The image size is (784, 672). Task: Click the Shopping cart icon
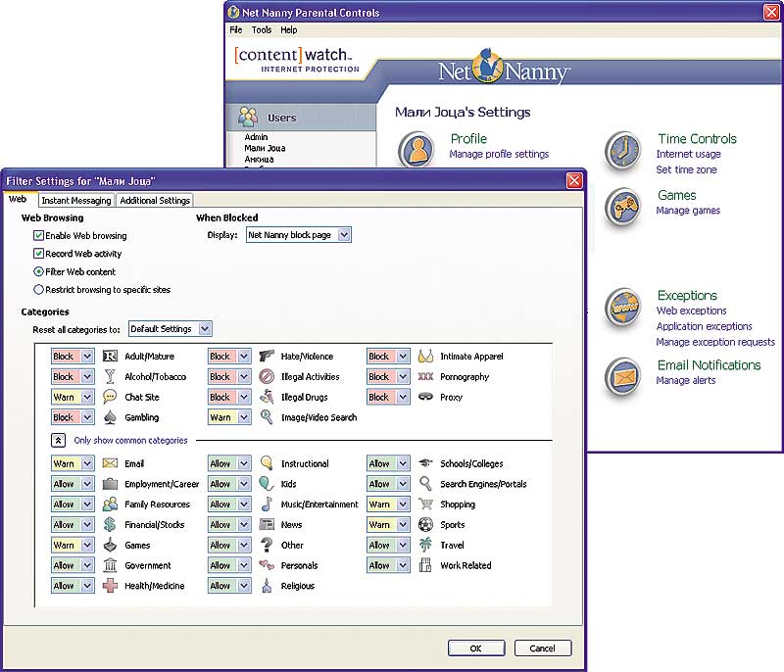coord(425,504)
